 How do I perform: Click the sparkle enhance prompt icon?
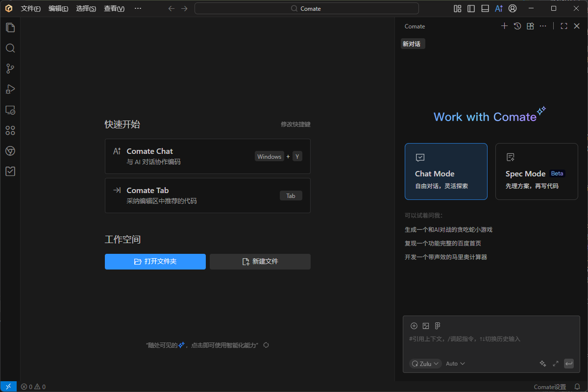(x=542, y=364)
